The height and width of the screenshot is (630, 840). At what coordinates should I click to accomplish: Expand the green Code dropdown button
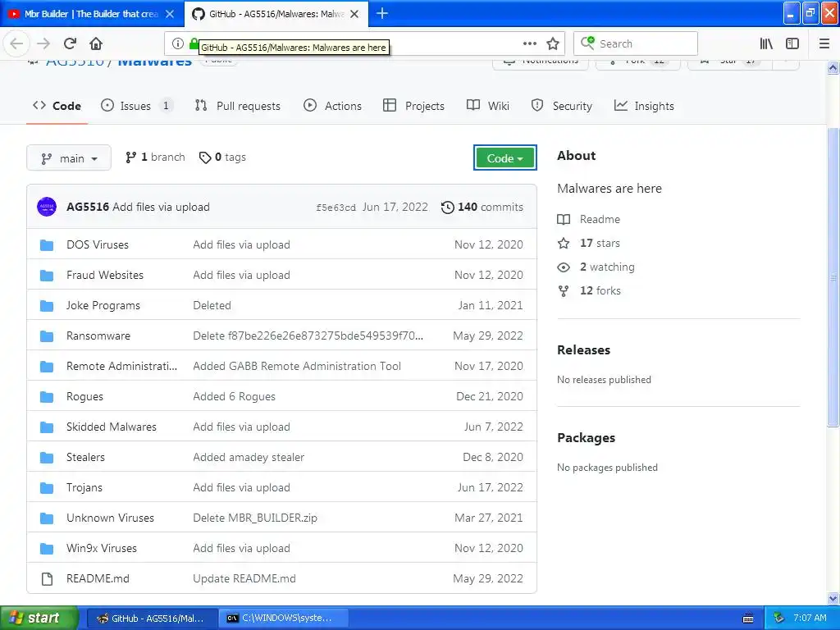point(504,157)
